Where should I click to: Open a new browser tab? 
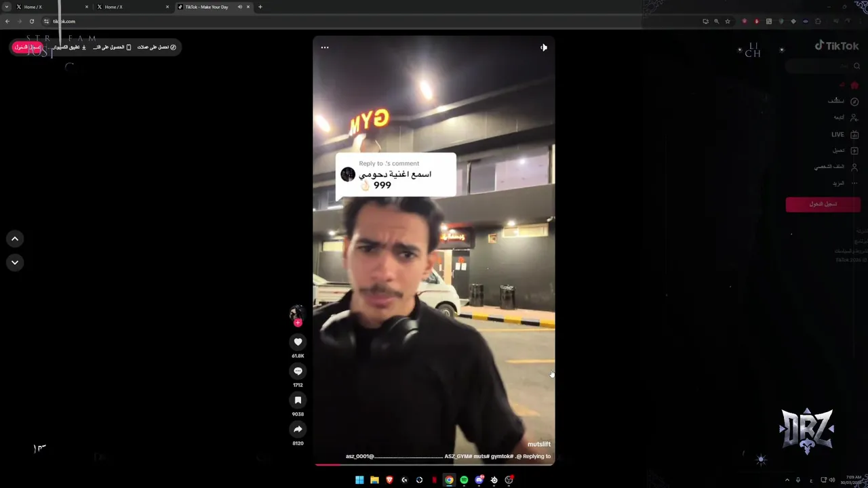point(260,7)
